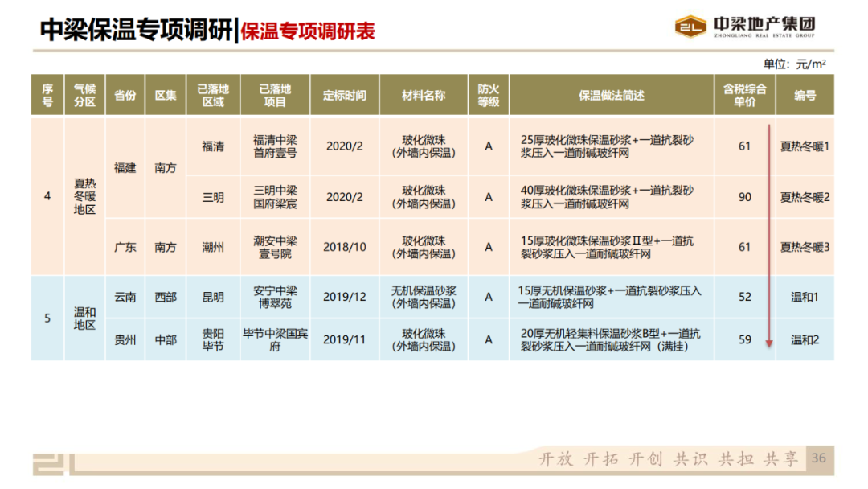Click the Zhongliang Real Estate Group logo

(x=745, y=27)
